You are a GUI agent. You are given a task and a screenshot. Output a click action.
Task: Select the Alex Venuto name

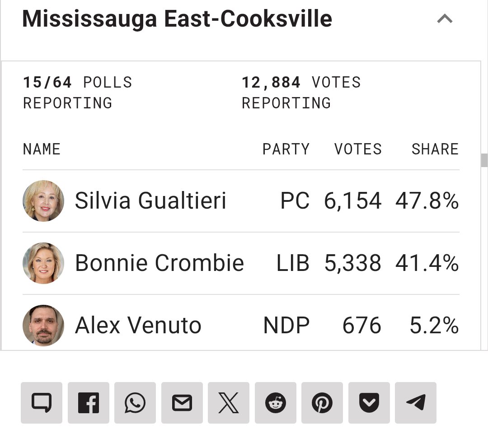coord(138,326)
